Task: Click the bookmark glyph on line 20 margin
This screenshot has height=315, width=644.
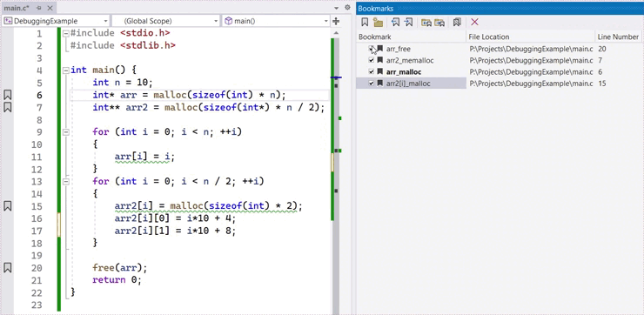Action: tap(7, 268)
